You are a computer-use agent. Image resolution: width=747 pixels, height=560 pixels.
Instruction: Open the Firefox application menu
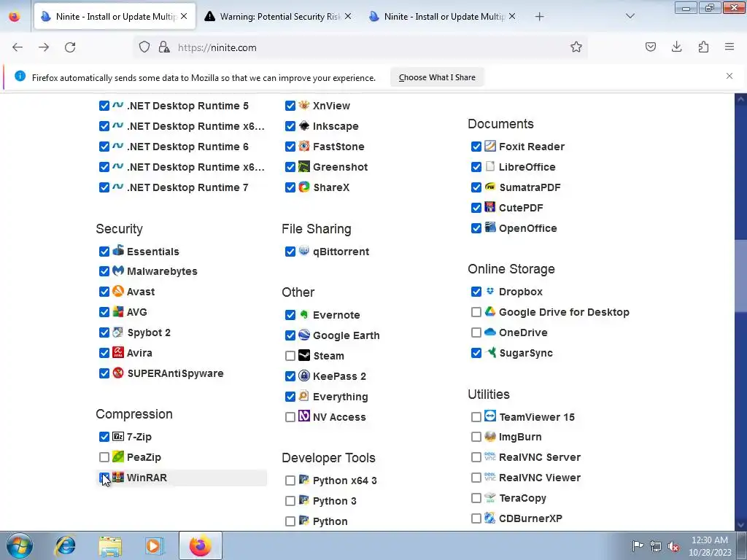pos(729,47)
